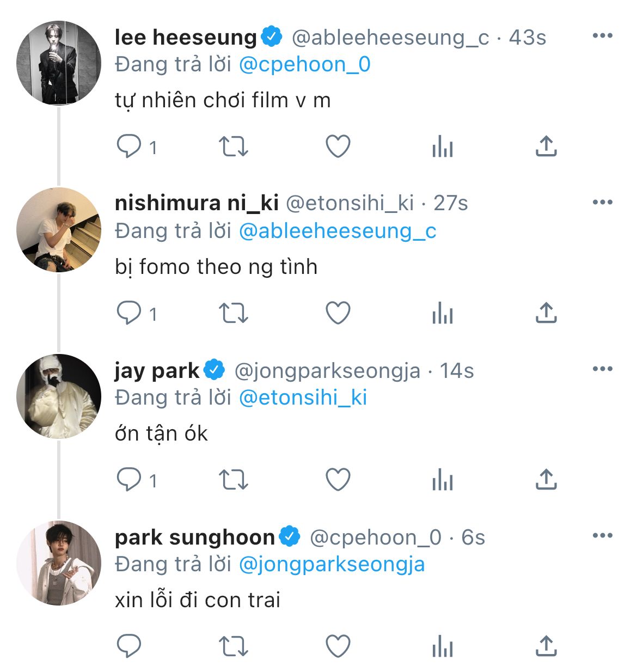
Task: View analytics for nishimura ni_ki's tweet
Action: tap(442, 313)
